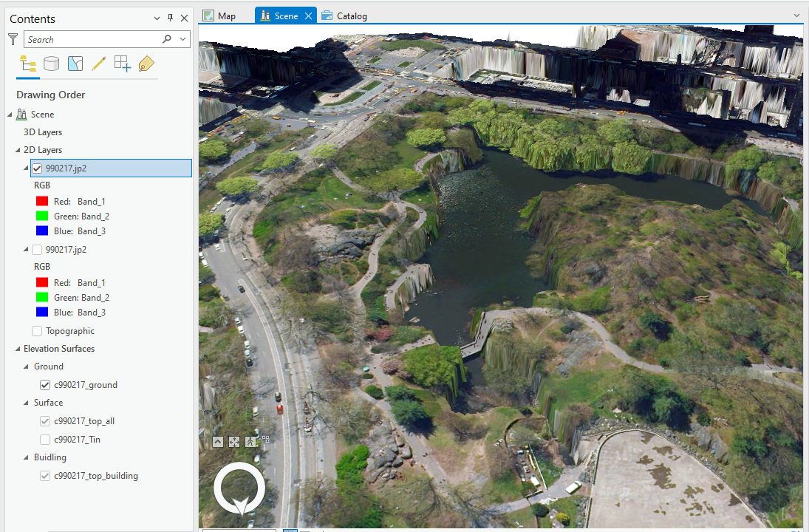Select the List By Editing pencil icon

tap(98, 64)
